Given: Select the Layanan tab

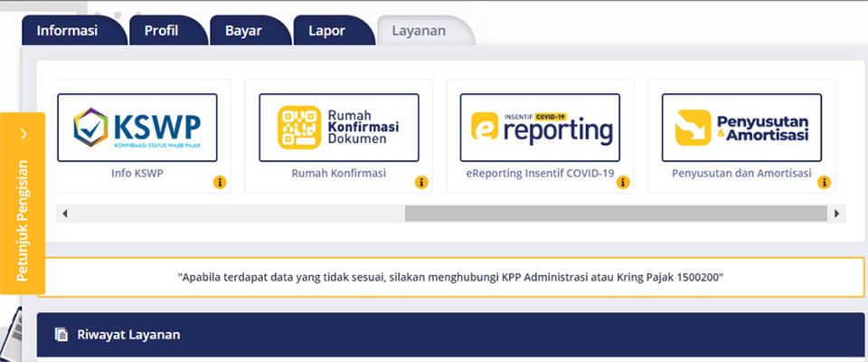Looking at the screenshot, I should point(425,31).
